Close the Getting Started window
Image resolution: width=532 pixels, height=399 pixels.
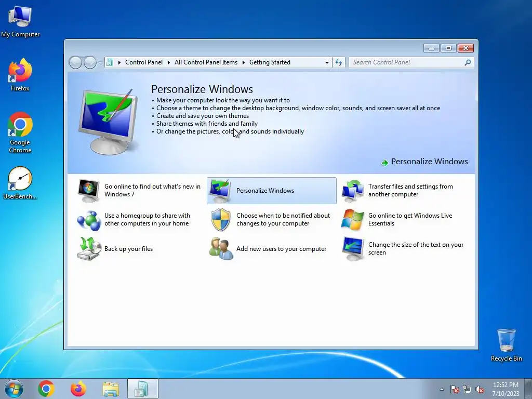coord(466,48)
